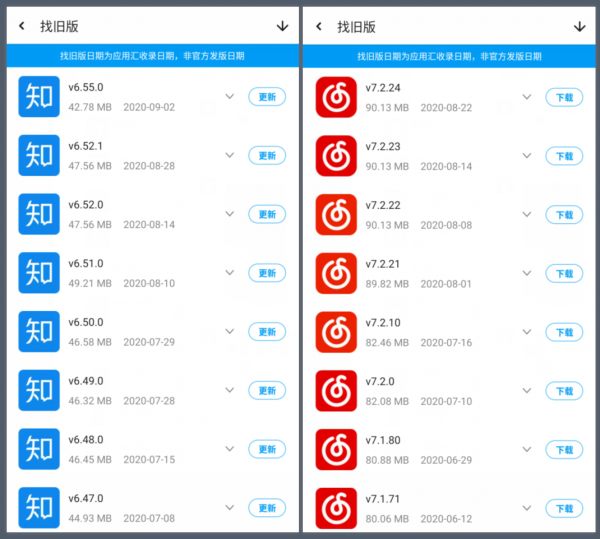Screen dimensions: 600x539
Task: Tap Zhihu icon for v6.47.0
Action: pyautogui.click(x=39, y=508)
